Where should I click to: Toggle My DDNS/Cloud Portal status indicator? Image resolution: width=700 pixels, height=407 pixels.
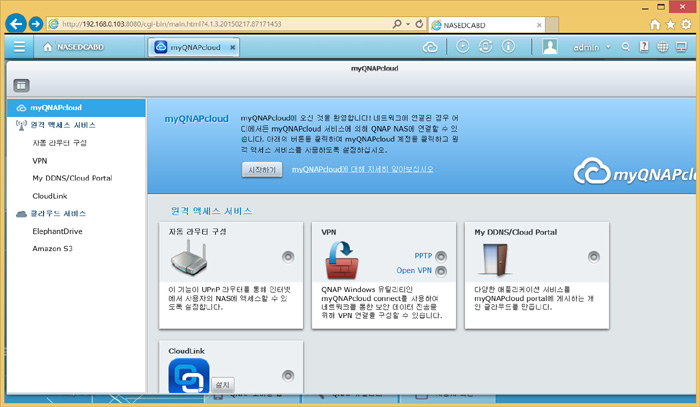tap(593, 257)
